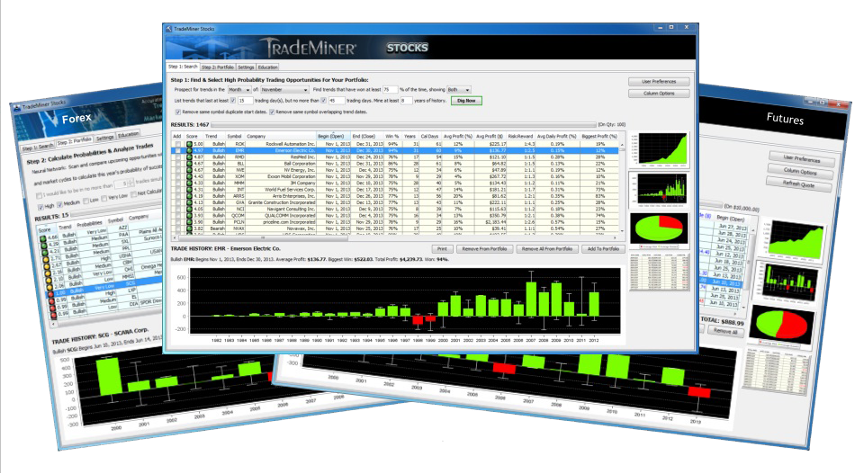Open equity curve thumbnail in Stocks window
Viewport: 863px width, 473px height.
(x=660, y=149)
